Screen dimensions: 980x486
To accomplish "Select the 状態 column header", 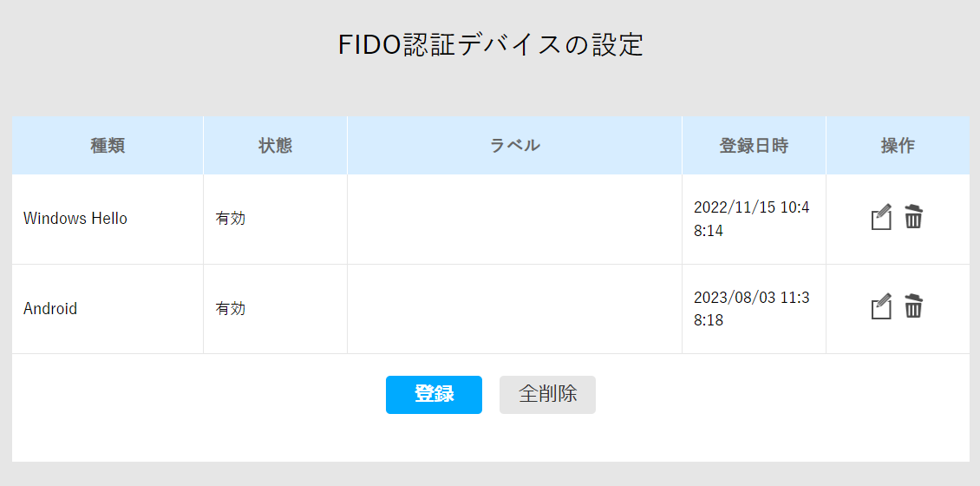I will pos(275,145).
